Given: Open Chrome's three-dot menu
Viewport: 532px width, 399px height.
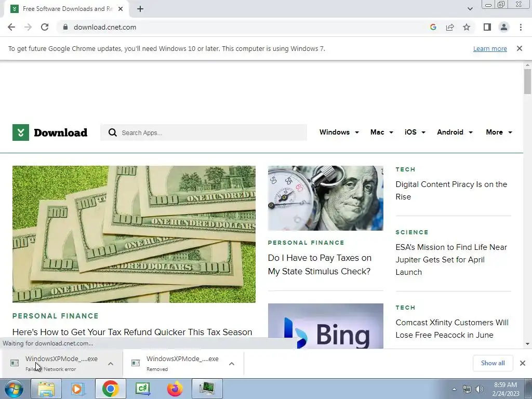Looking at the screenshot, I should pyautogui.click(x=521, y=27).
